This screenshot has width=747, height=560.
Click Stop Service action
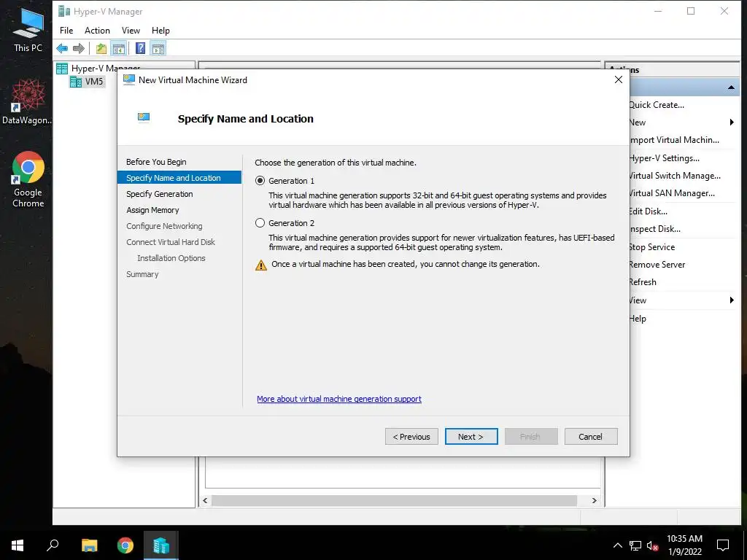pyautogui.click(x=651, y=247)
